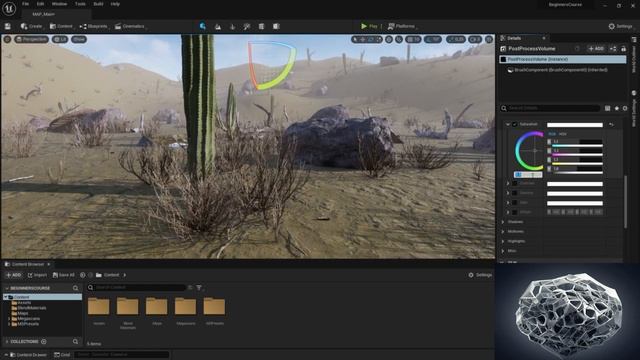Open the Help menu
The height and width of the screenshot is (360, 640).
(x=115, y=4)
